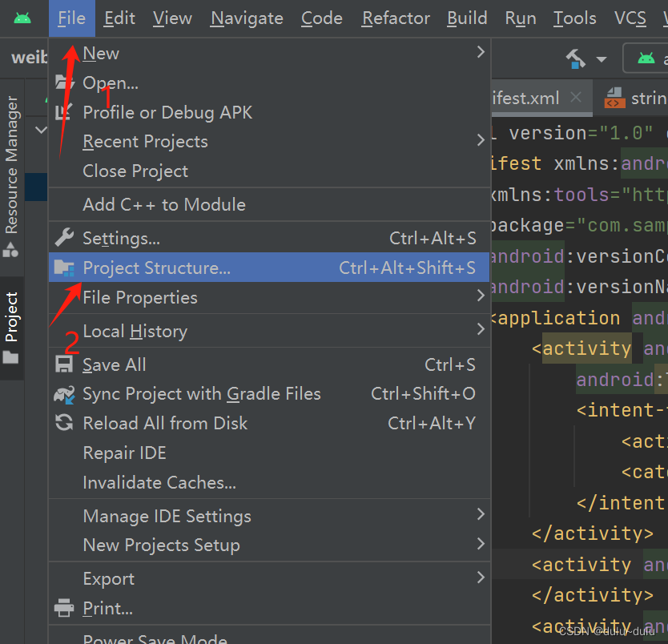
Task: Select Profile or Debug APK
Action: [269, 112]
